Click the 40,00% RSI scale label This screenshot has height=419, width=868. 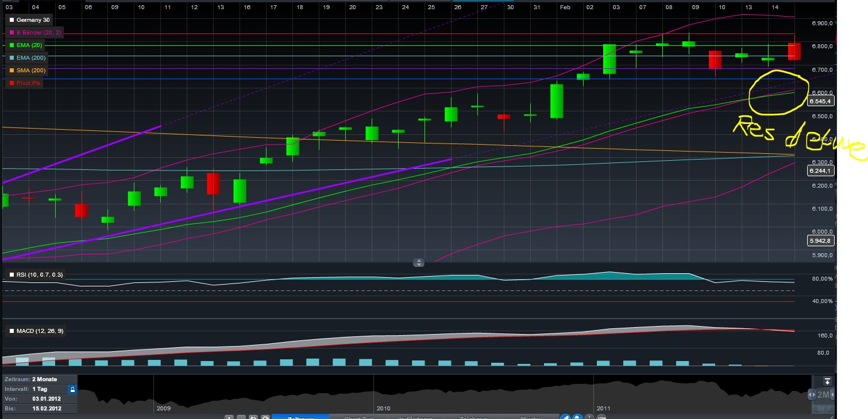point(822,301)
